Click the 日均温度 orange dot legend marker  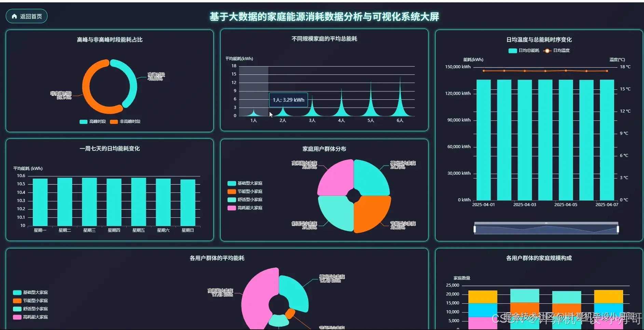coord(547,50)
